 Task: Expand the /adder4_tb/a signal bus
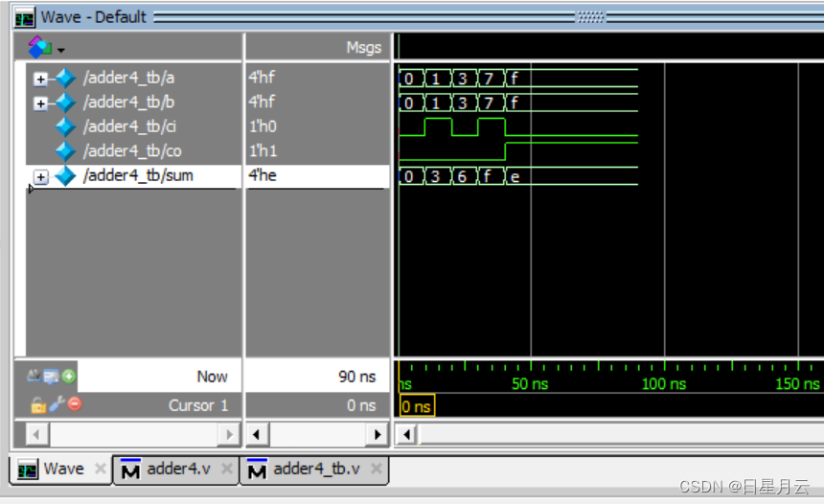click(x=40, y=79)
